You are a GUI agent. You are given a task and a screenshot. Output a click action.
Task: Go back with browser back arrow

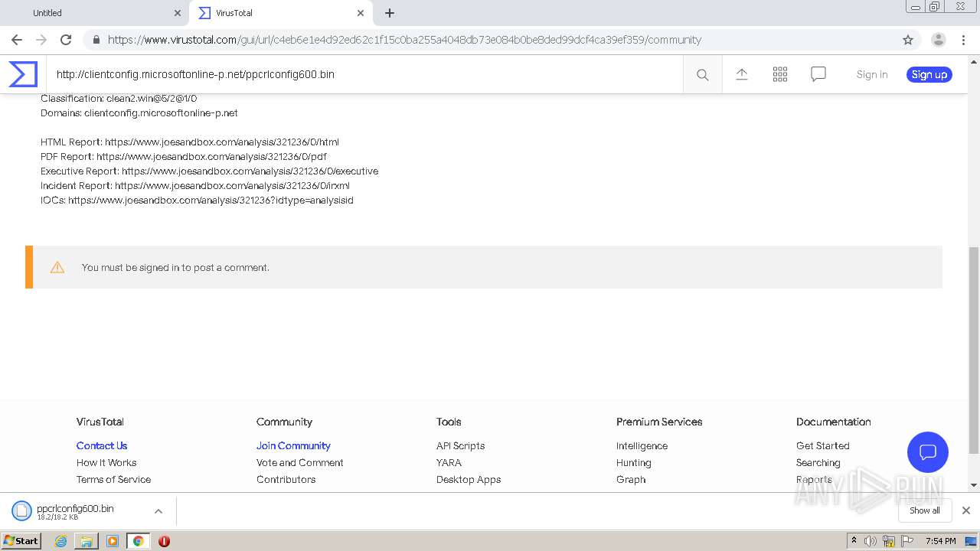coord(17,40)
